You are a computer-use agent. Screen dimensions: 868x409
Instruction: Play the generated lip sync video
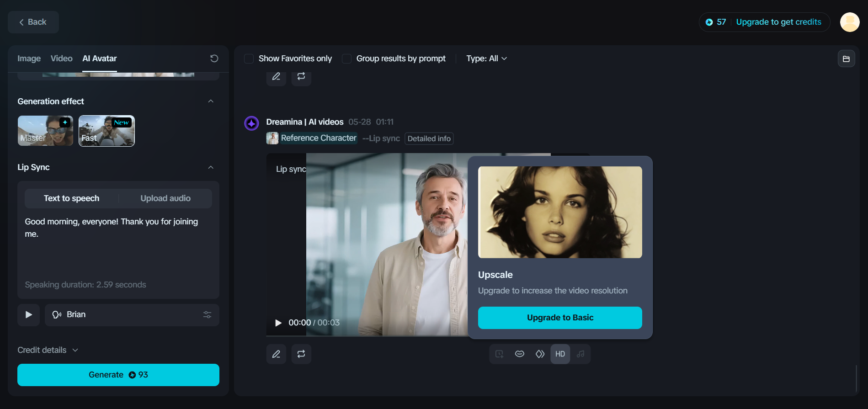pyautogui.click(x=278, y=323)
